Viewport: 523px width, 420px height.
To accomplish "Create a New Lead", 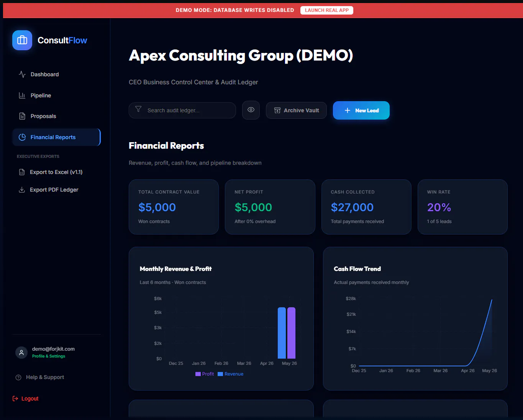I will click(361, 110).
